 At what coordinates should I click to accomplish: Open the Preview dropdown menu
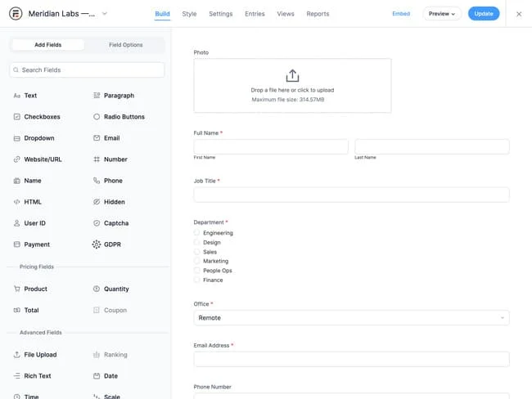pos(442,14)
